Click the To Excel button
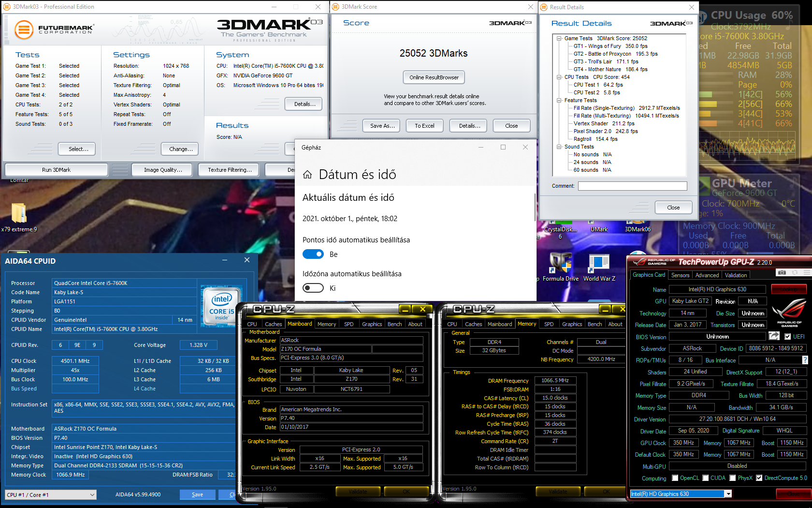Image resolution: width=812 pixels, height=508 pixels. (424, 126)
